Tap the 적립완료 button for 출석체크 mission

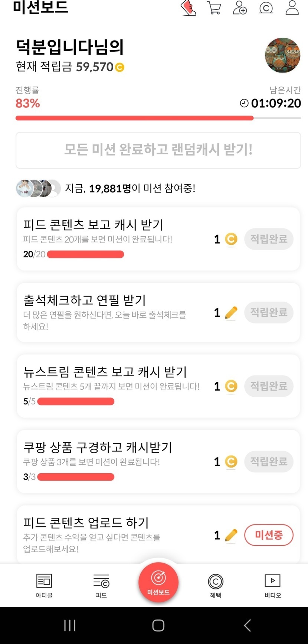269,312
